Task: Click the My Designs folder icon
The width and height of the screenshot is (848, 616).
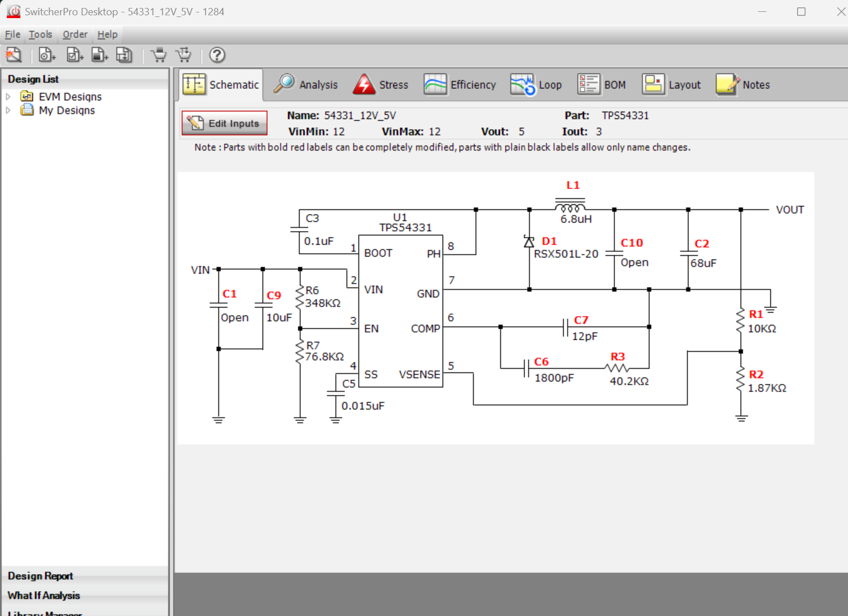Action: tap(27, 110)
